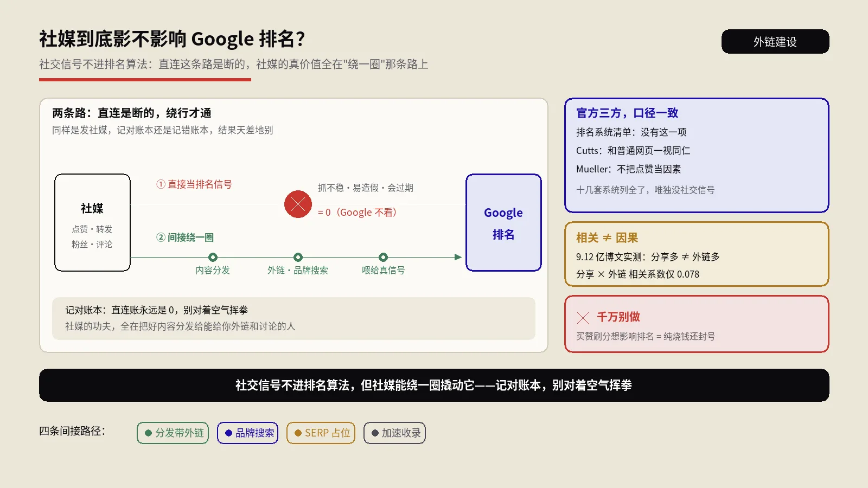Click line 排名系统清单:没有这一项
868x488 pixels.
pyautogui.click(x=631, y=132)
